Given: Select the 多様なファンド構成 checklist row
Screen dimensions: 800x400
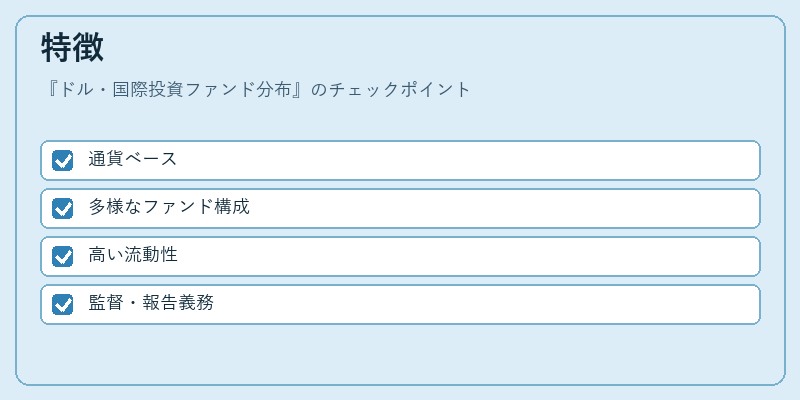Looking at the screenshot, I should (401, 208).
